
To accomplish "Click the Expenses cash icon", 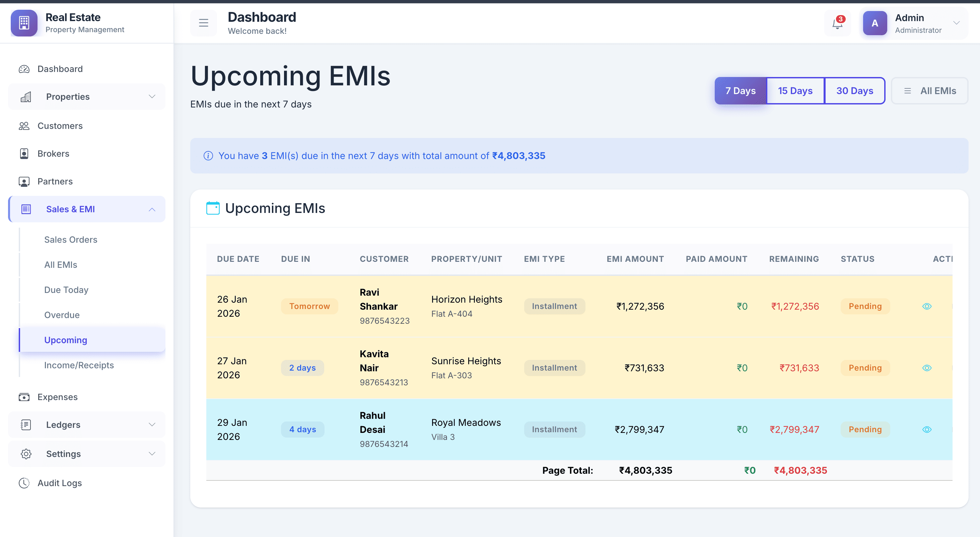I will 24,397.
